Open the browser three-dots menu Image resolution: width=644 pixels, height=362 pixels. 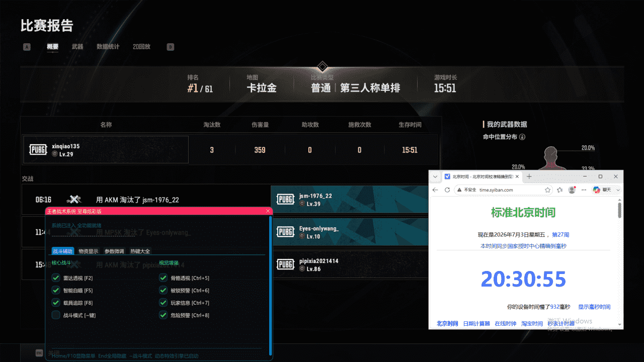(584, 190)
